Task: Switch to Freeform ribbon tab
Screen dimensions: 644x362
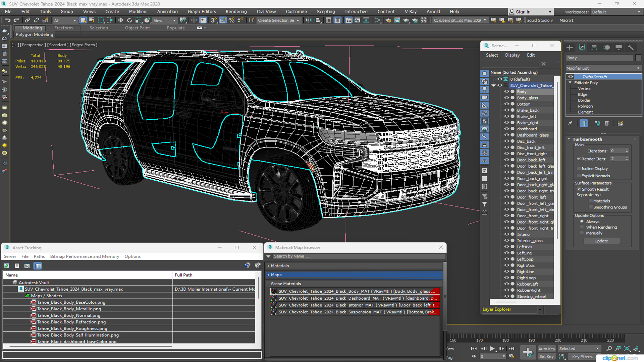Action: [63, 28]
